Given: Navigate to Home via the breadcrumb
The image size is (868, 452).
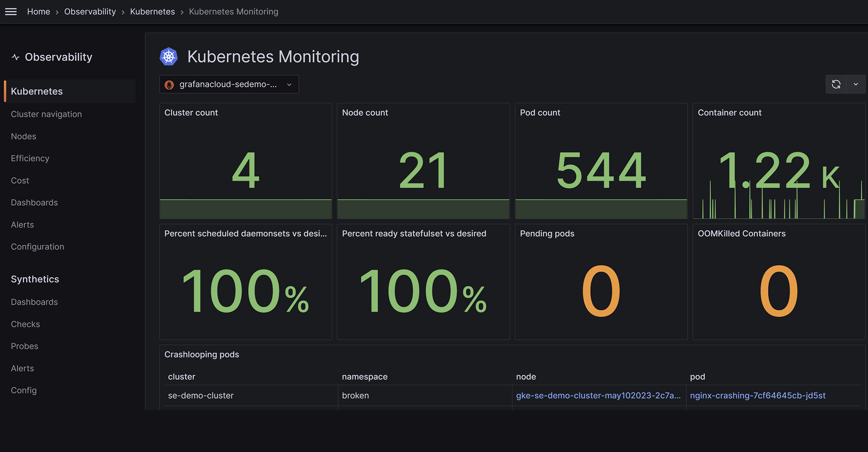Looking at the screenshot, I should pyautogui.click(x=38, y=11).
